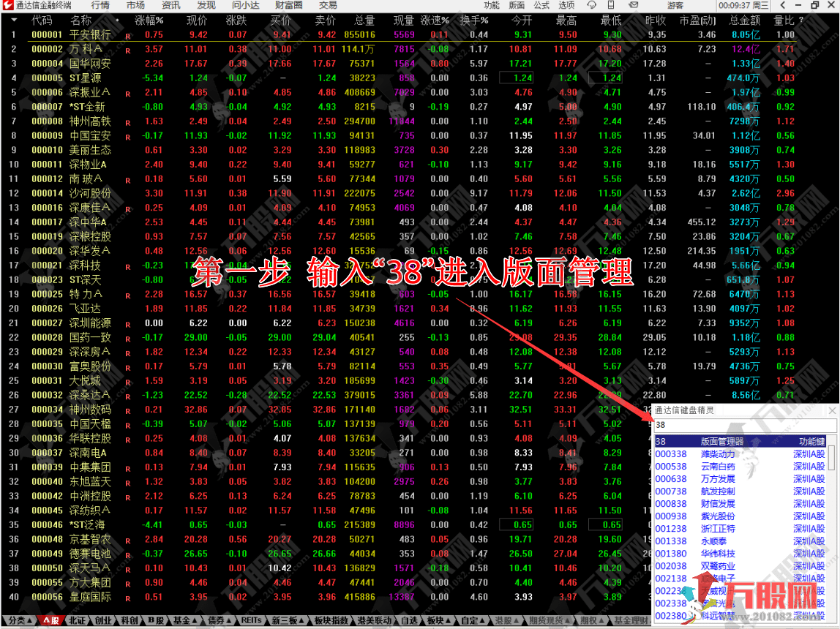Select the 000005 ST星源 stock row
The width and height of the screenshot is (840, 629).
(x=399, y=78)
